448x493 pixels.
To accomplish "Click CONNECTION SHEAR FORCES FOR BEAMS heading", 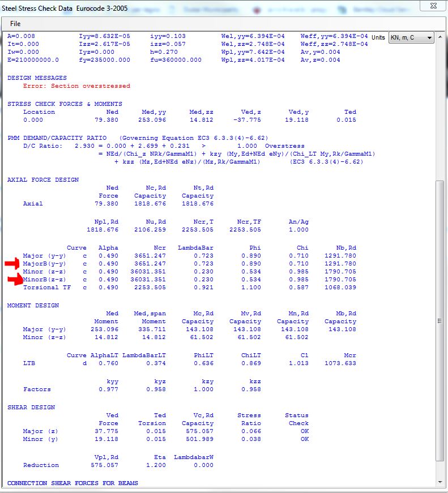I will pyautogui.click(x=72, y=483).
